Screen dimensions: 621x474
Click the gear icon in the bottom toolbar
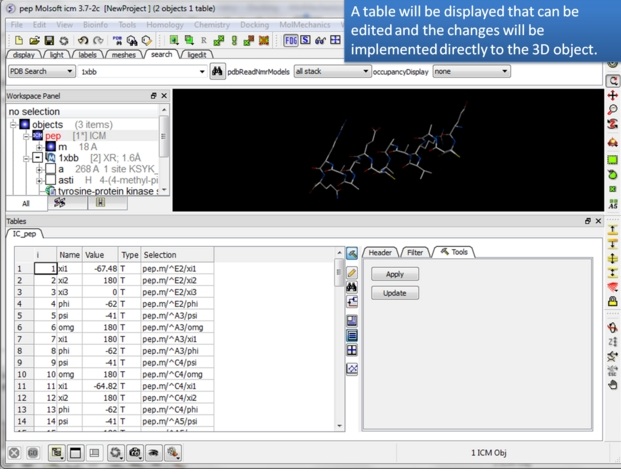(x=116, y=453)
